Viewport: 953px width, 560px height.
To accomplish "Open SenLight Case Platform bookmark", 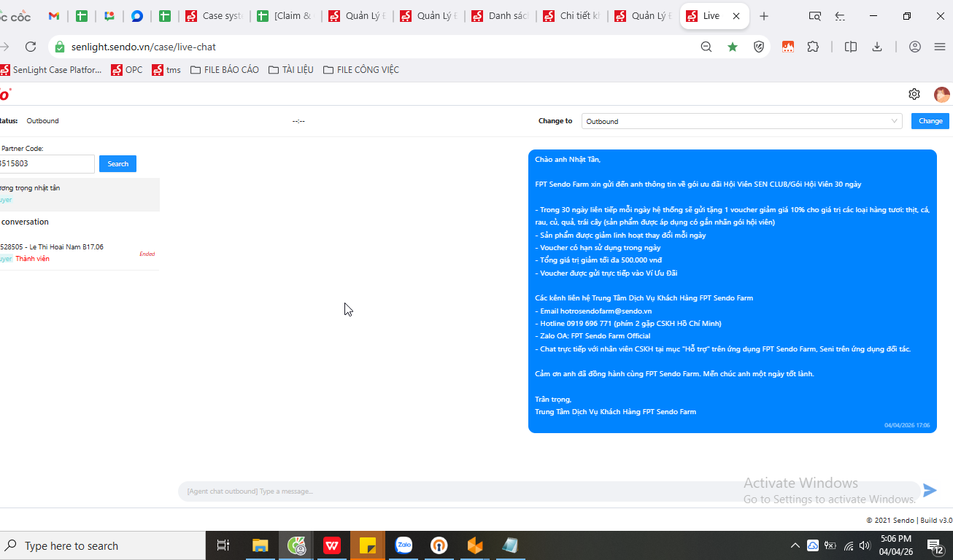I will [51, 70].
